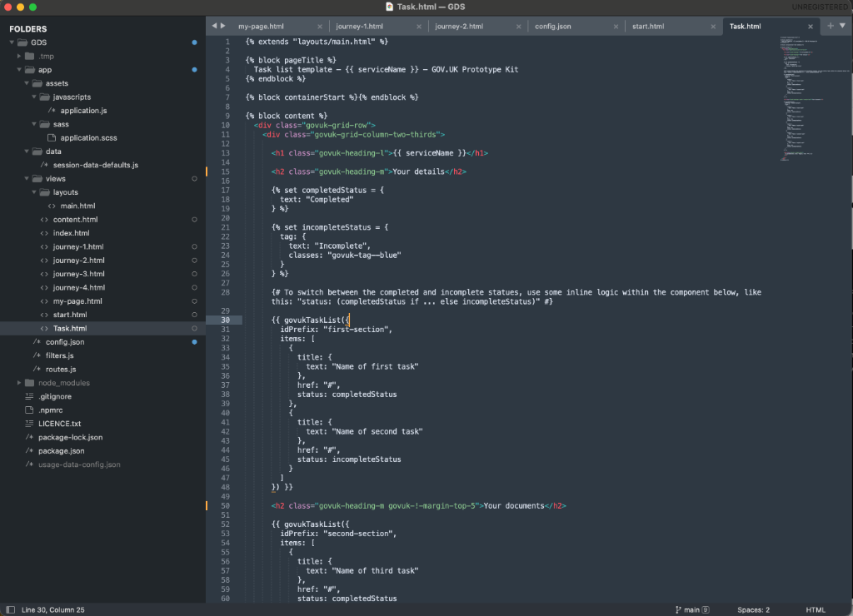The width and height of the screenshot is (853, 616).
Task: Open package.json in the sidebar
Action: [62, 450]
